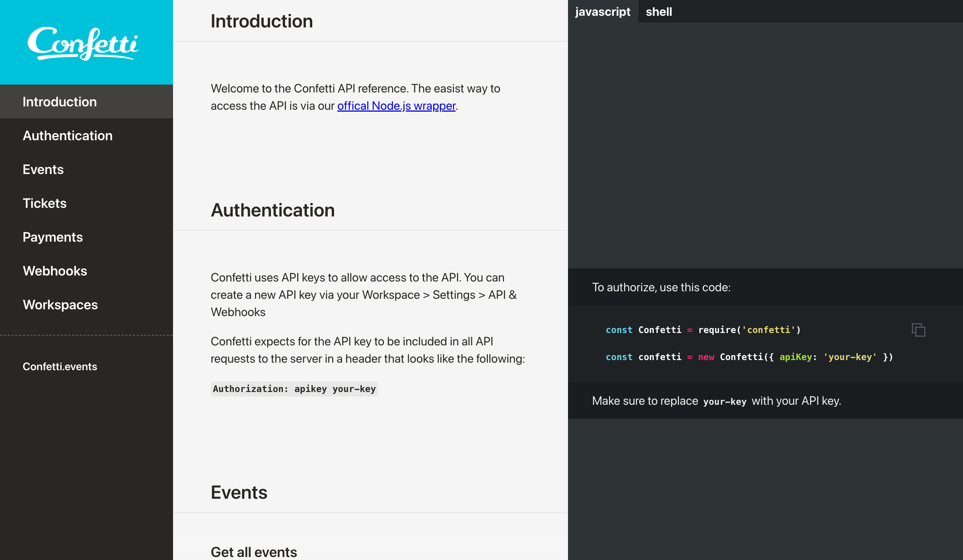Open Introduction in the sidebar
Image resolution: width=963 pixels, height=560 pixels.
click(x=87, y=101)
